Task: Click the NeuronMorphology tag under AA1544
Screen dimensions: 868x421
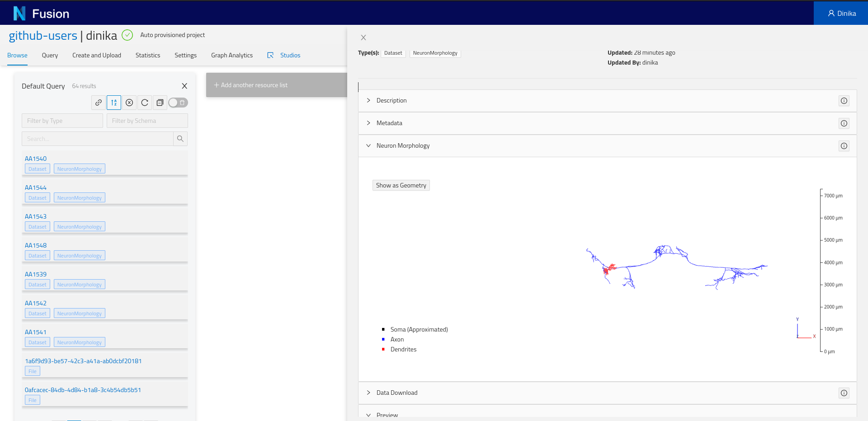Action: point(80,198)
